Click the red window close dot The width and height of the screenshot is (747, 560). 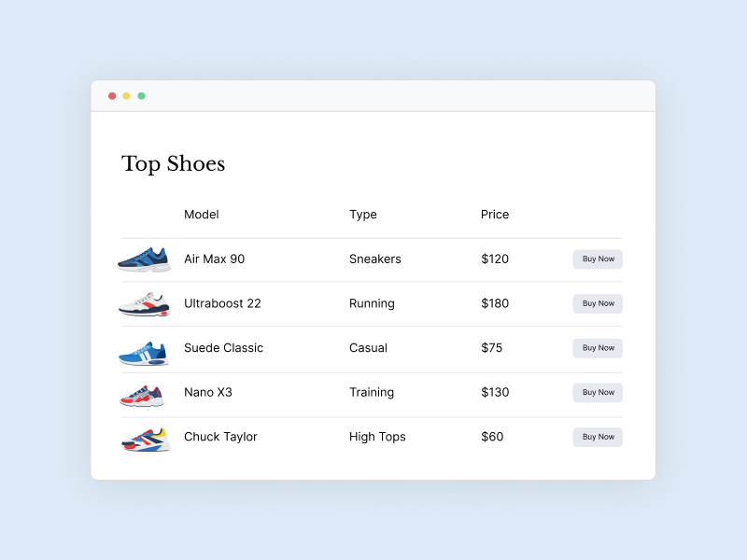pos(112,96)
